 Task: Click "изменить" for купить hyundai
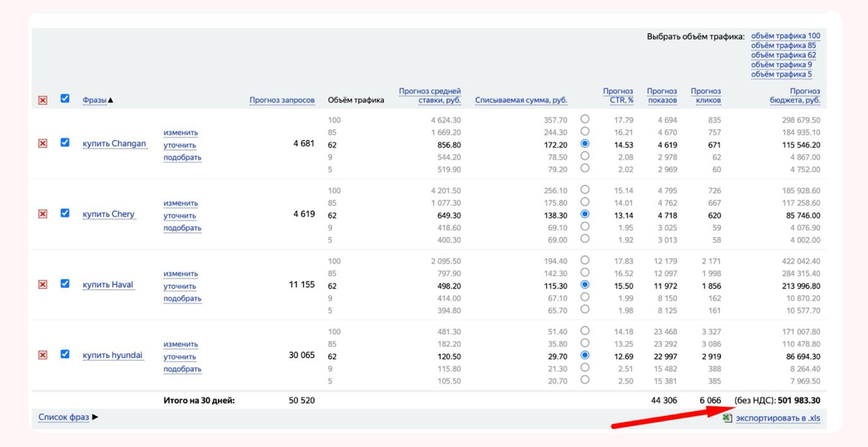pyautogui.click(x=181, y=344)
